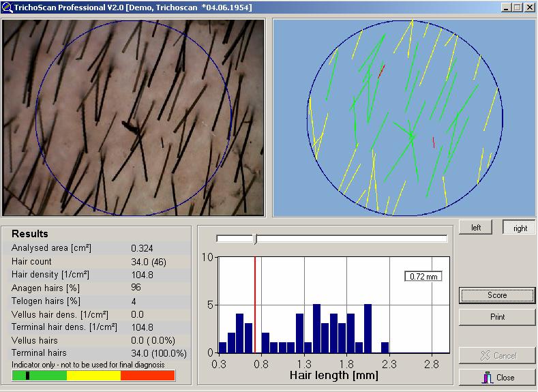Screen dimensions: 538x392
Task: Switch to the left side view
Action: pyautogui.click(x=477, y=228)
